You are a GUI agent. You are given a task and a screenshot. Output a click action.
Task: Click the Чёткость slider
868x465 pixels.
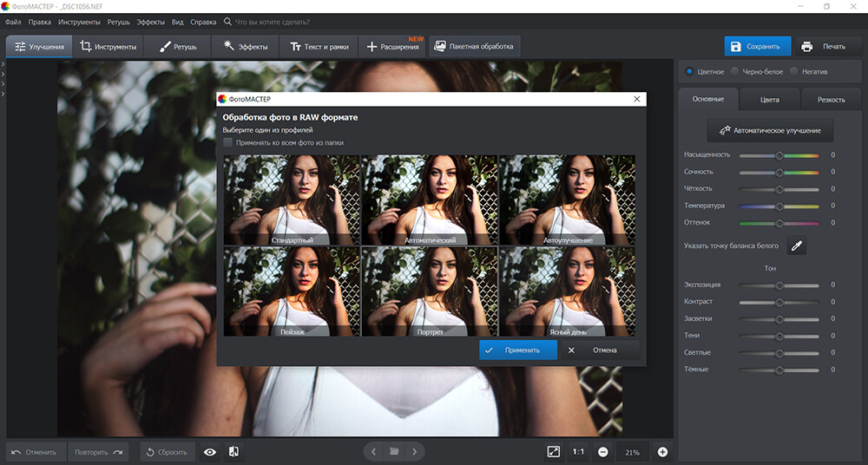point(779,189)
